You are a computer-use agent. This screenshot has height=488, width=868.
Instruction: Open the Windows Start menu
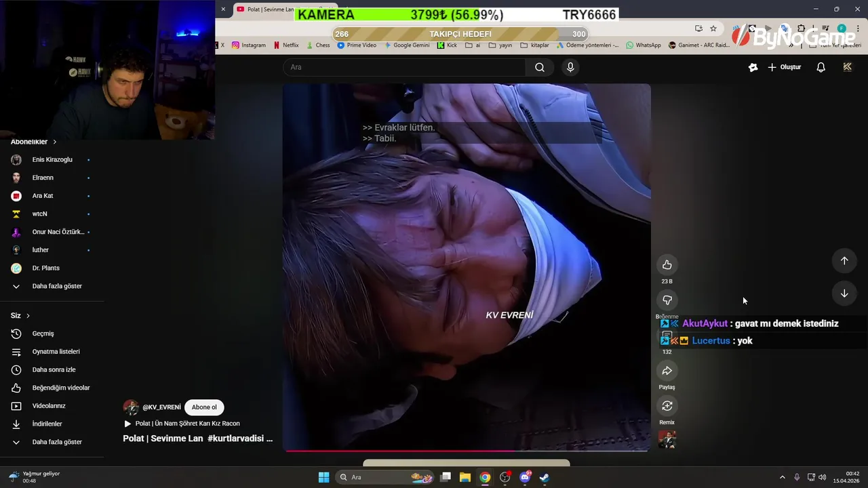pos(324,477)
